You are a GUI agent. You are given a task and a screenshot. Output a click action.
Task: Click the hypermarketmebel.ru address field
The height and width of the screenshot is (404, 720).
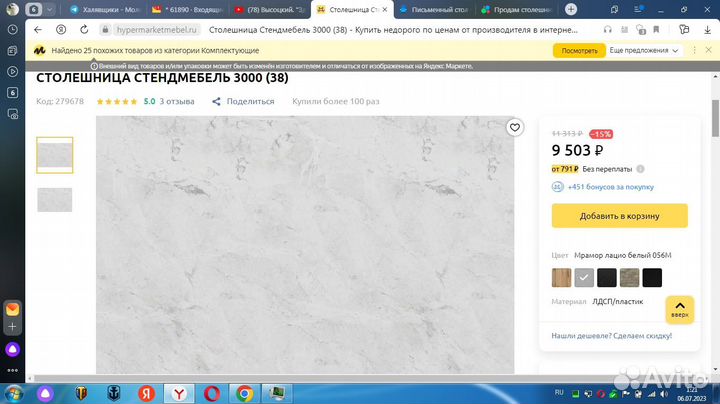pyautogui.click(x=156, y=29)
